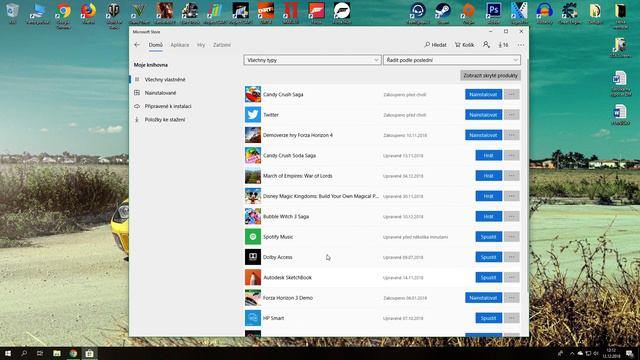The width and height of the screenshot is (640, 360).
Task: Open the user account icon
Action: (x=486, y=44)
